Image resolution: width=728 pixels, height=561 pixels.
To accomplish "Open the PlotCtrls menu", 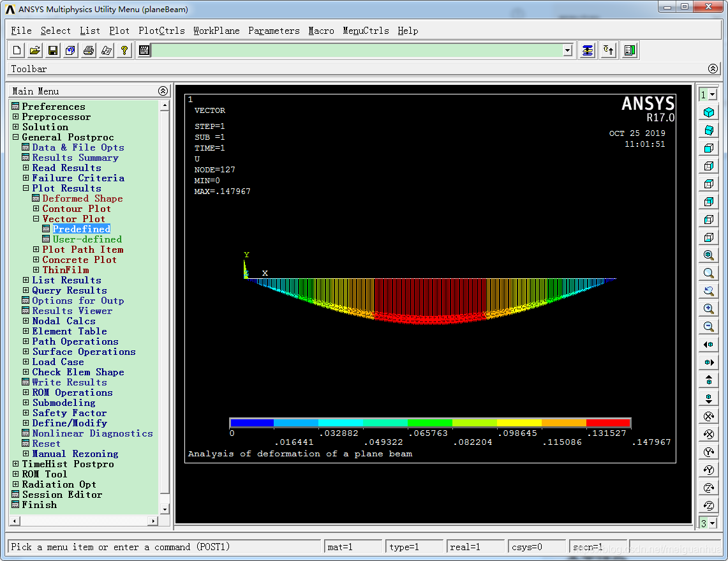I will 161,31.
